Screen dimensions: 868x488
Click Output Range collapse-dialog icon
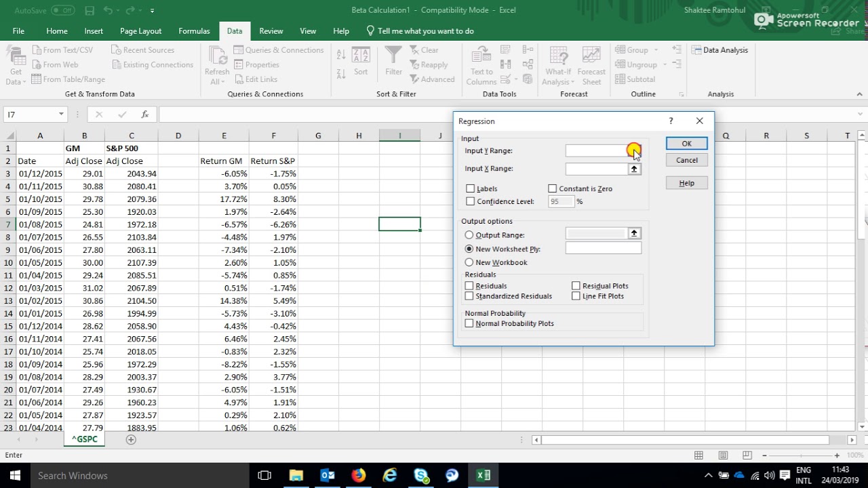click(x=634, y=234)
